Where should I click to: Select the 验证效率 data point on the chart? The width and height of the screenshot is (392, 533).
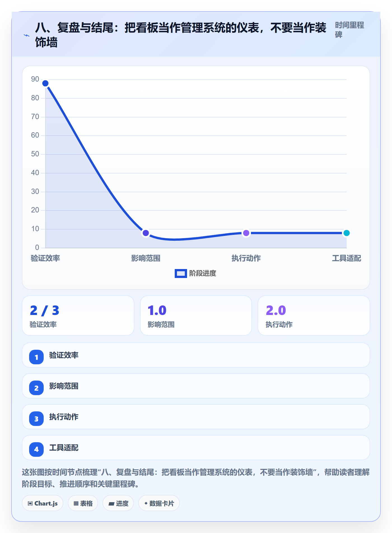[45, 83]
